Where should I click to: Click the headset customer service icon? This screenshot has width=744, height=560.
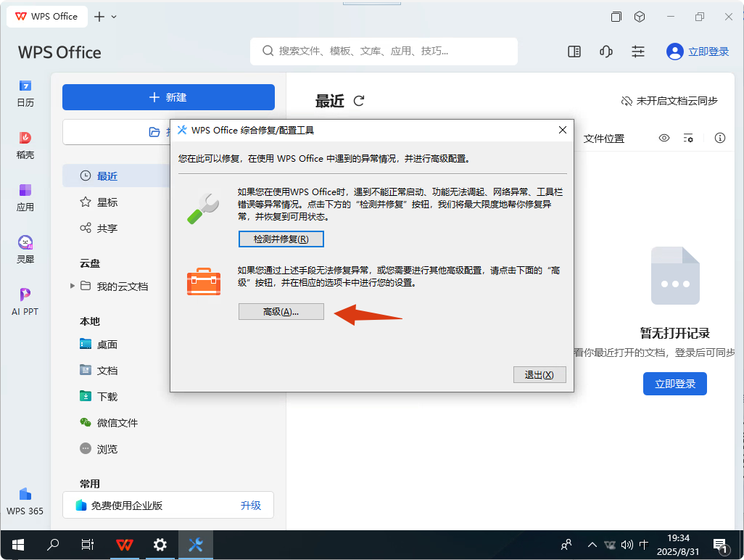606,52
